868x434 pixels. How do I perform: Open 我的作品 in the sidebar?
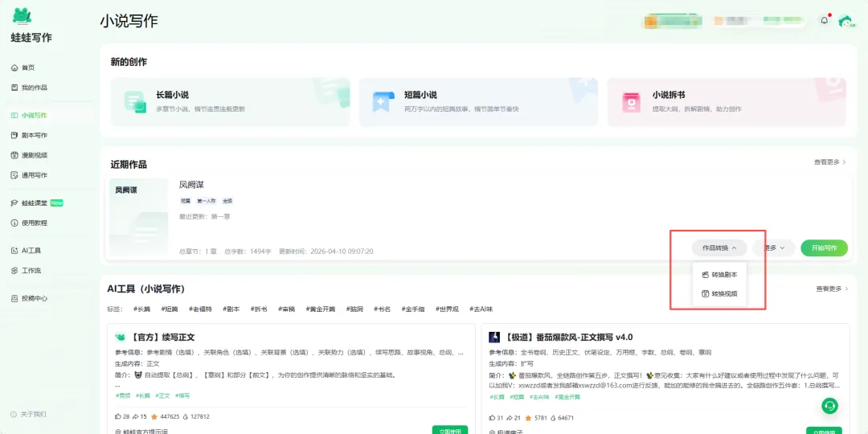tap(29, 88)
